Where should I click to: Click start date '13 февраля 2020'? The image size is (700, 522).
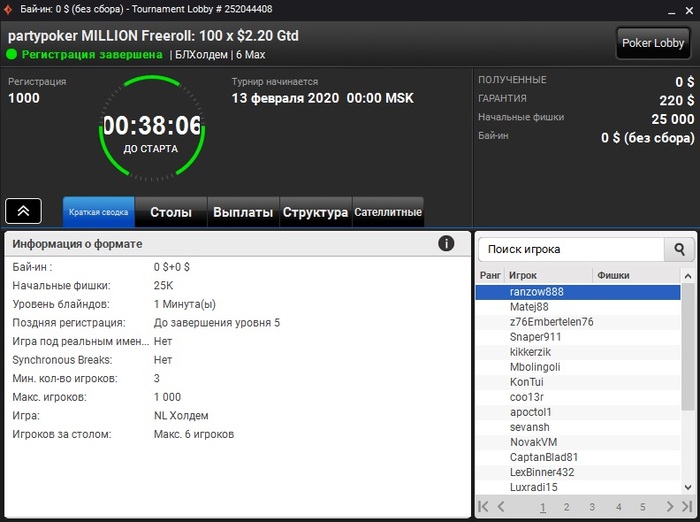[285, 98]
